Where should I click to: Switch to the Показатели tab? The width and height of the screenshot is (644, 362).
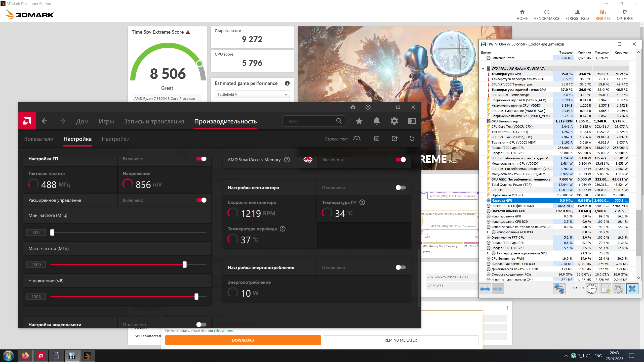point(38,139)
